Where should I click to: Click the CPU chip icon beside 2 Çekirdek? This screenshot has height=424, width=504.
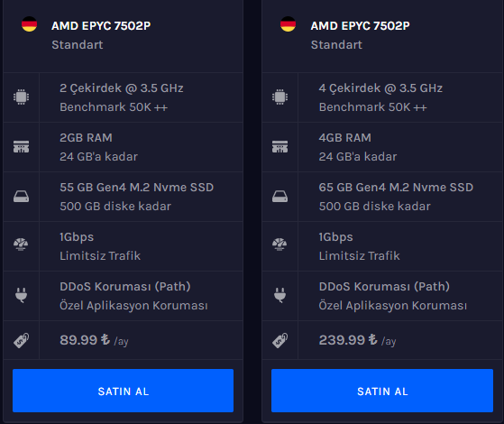(22, 97)
